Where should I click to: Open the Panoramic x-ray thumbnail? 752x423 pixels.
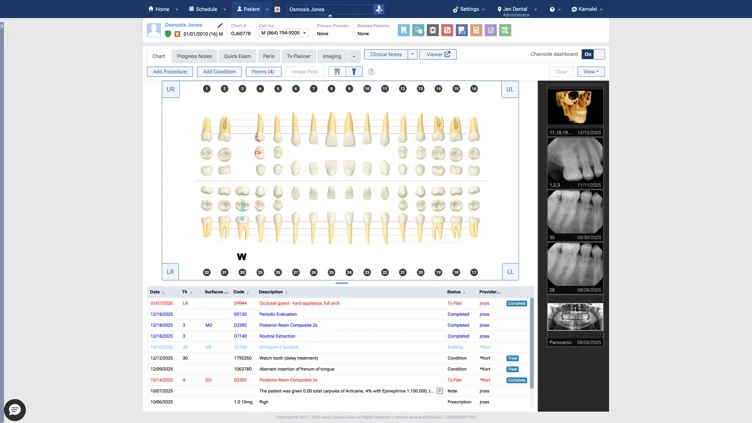[575, 317]
